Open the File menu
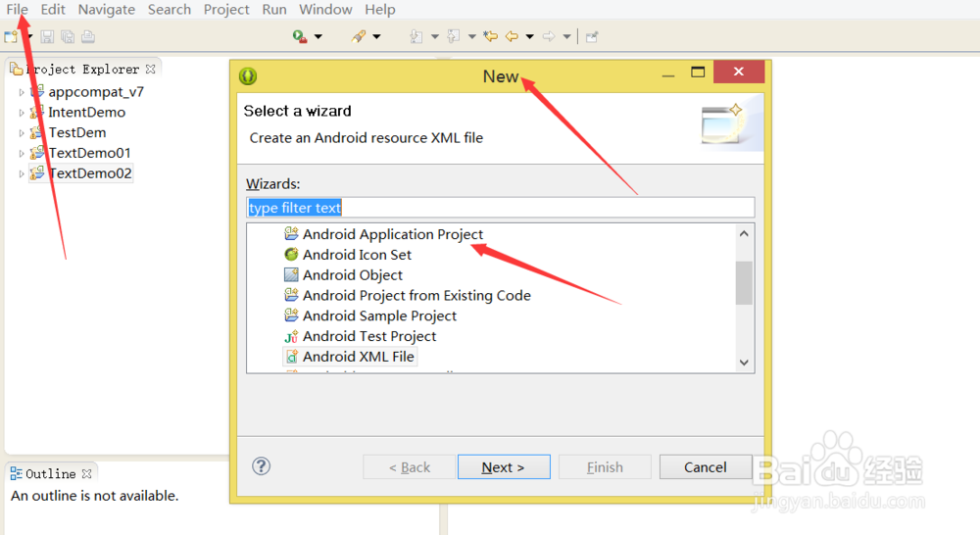Viewport: 980px width, 535px height. (x=17, y=10)
